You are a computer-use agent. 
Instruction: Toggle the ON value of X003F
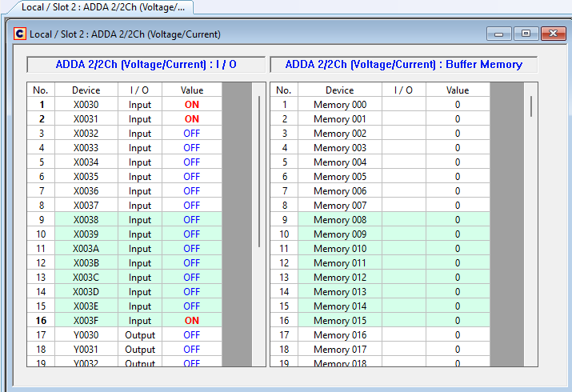point(191,321)
